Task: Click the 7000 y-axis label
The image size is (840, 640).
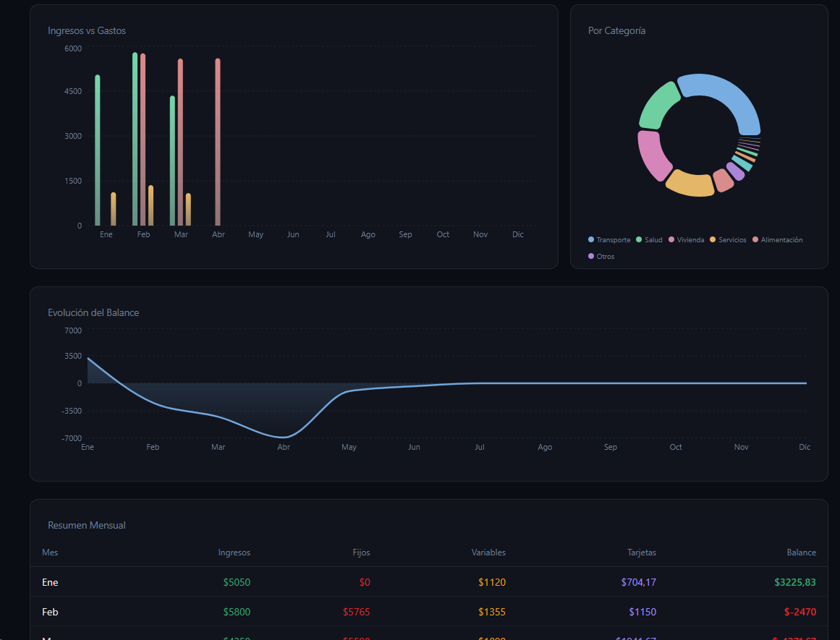Action: pos(73,330)
